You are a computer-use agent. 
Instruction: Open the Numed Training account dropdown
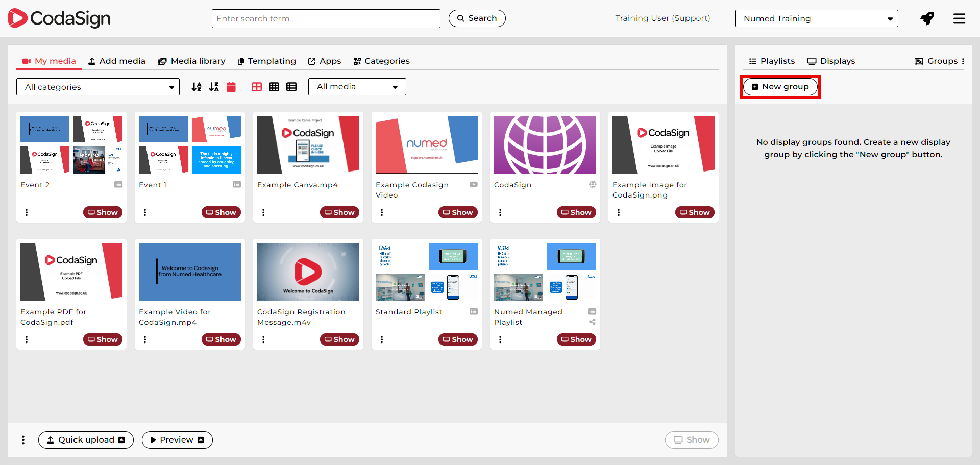point(816,18)
